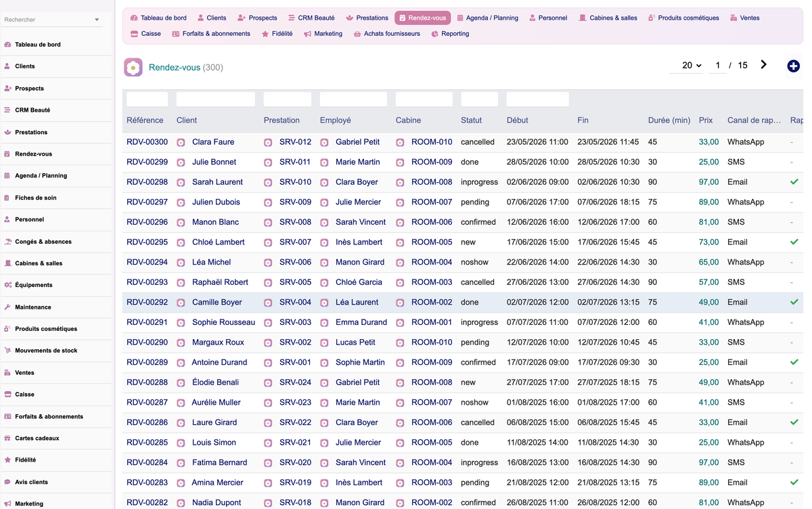
Task: Click Prospects icon in sidebar
Action: [x=7, y=88]
